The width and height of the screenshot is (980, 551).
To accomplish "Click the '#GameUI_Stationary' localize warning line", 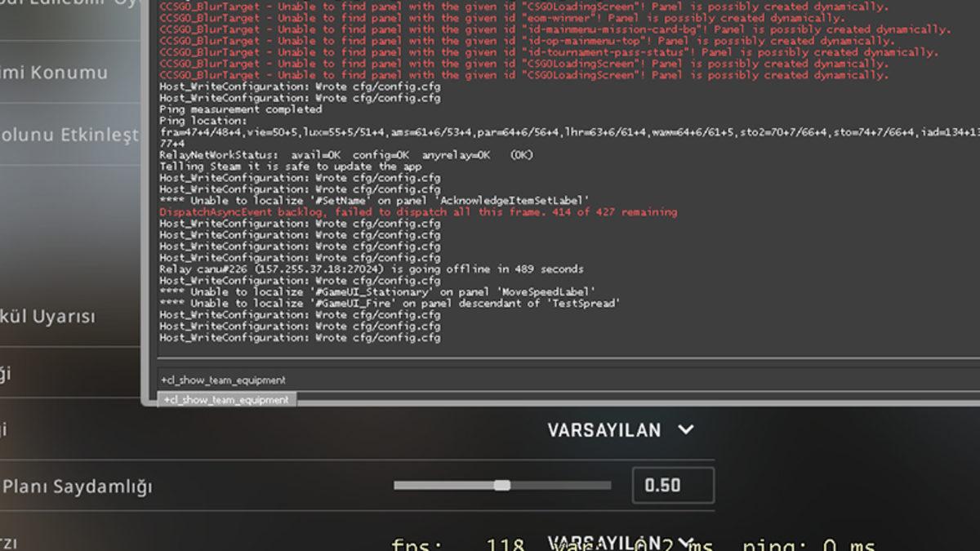I will coord(377,291).
